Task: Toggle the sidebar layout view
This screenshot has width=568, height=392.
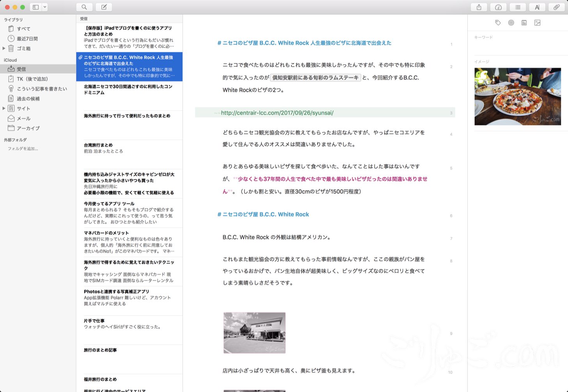Action: tap(35, 7)
